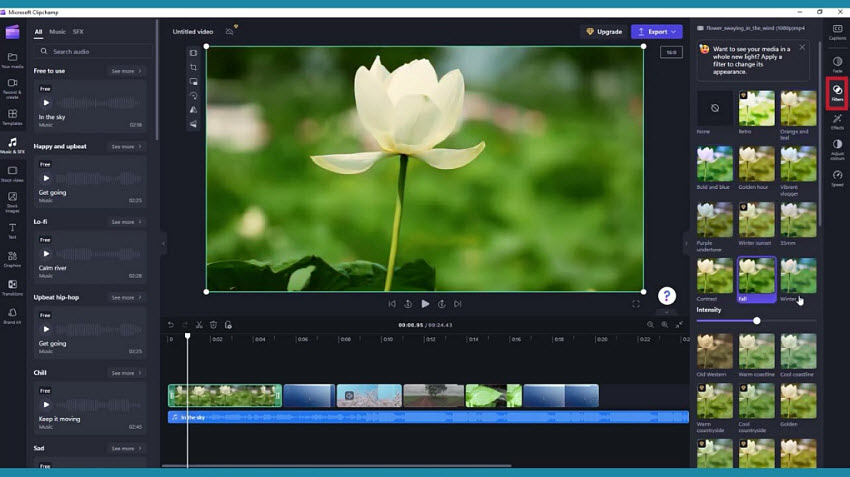This screenshot has height=477, width=850.
Task: Expand See more for Free to use
Action: (126, 71)
